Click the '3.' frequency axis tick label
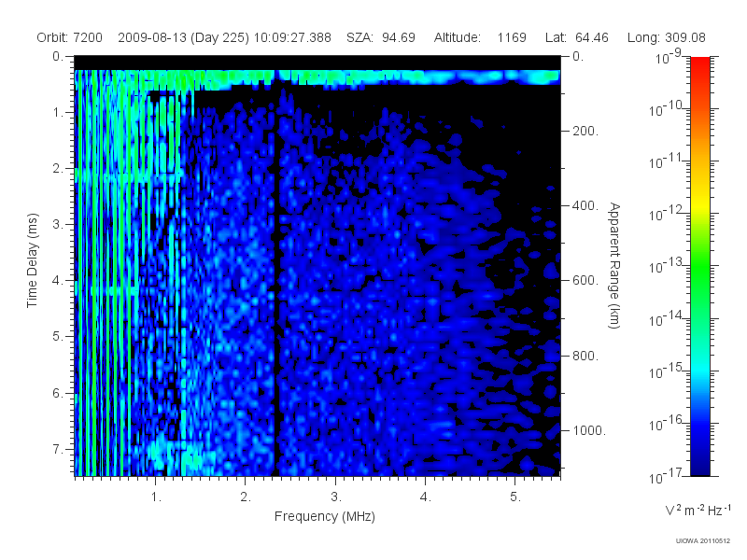 336,497
